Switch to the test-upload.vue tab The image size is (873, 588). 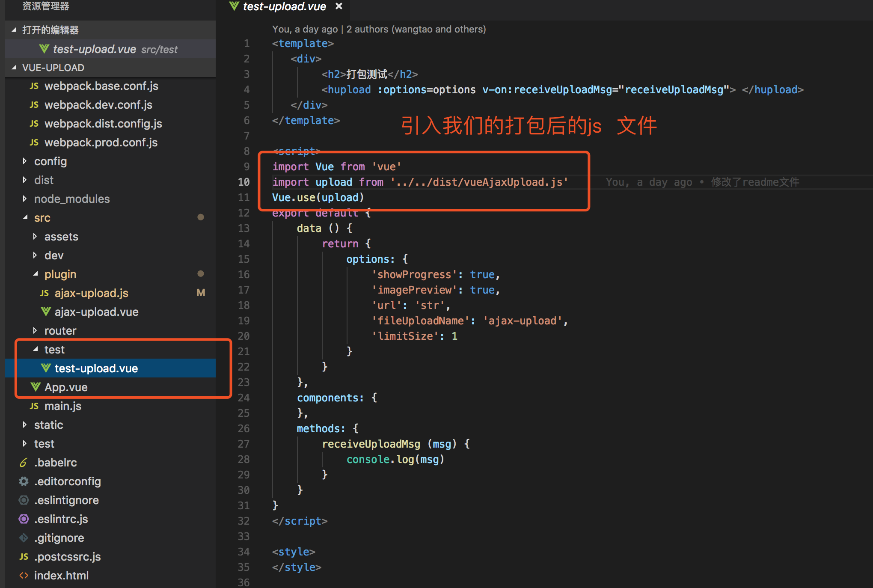click(284, 6)
